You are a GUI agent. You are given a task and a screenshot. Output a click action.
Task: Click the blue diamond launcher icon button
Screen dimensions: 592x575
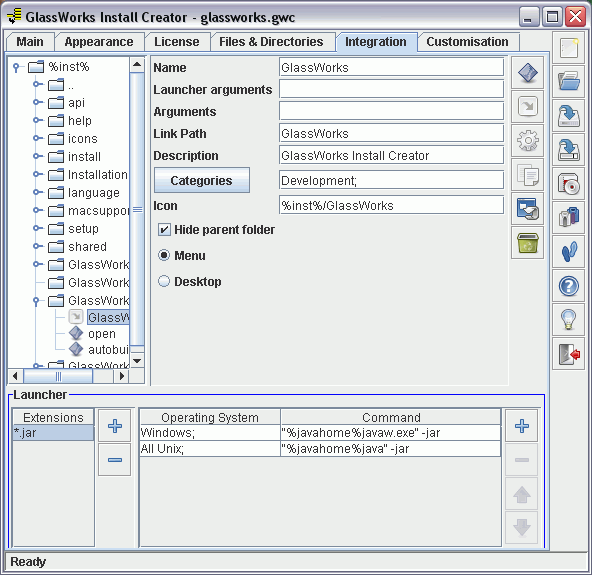click(x=527, y=73)
